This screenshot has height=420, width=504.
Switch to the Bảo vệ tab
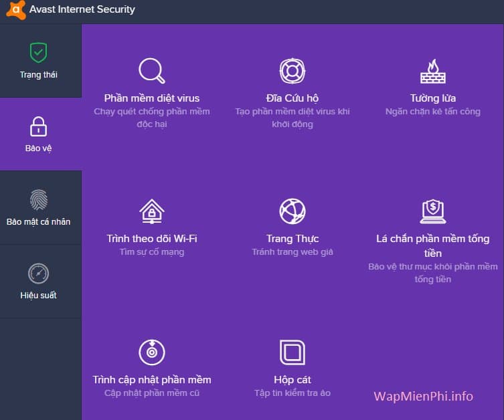[41, 134]
